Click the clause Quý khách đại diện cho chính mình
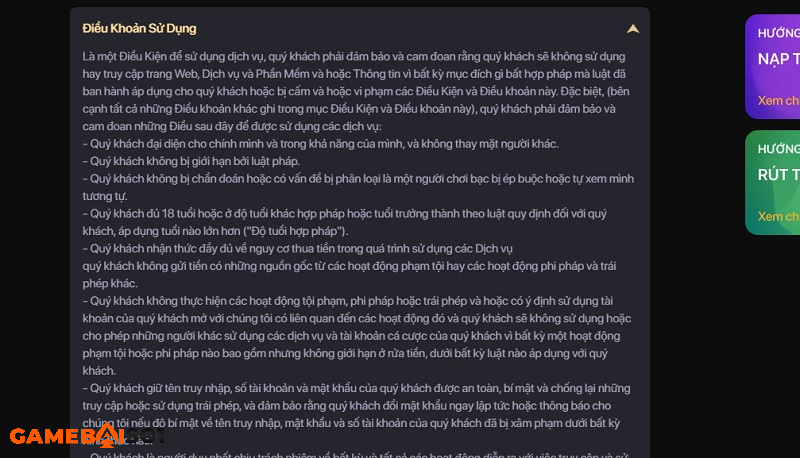 click(x=320, y=144)
